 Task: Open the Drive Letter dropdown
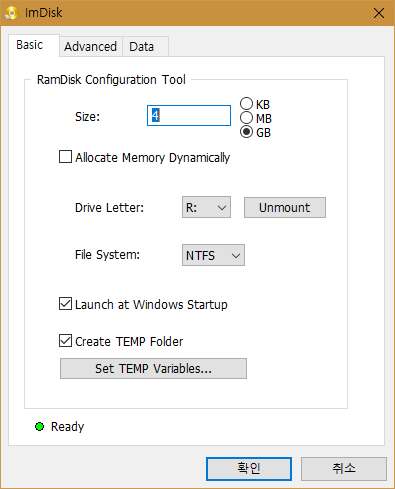click(206, 207)
